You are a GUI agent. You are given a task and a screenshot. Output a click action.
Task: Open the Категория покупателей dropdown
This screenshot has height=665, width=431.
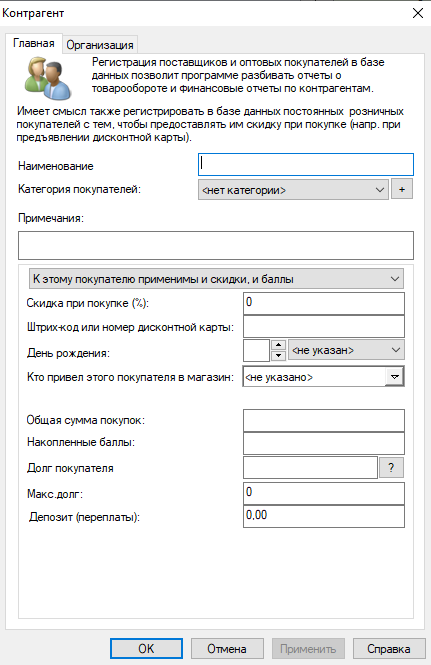[x=293, y=190]
